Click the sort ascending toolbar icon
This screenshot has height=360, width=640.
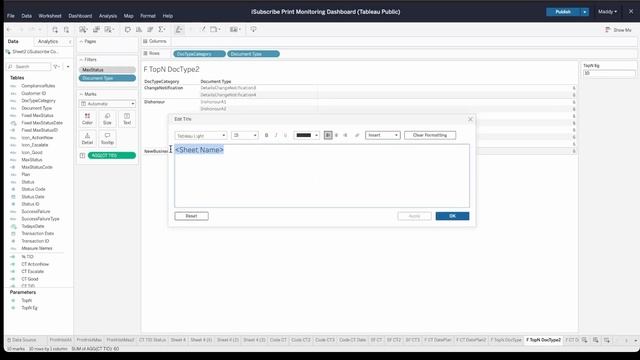(139, 29)
